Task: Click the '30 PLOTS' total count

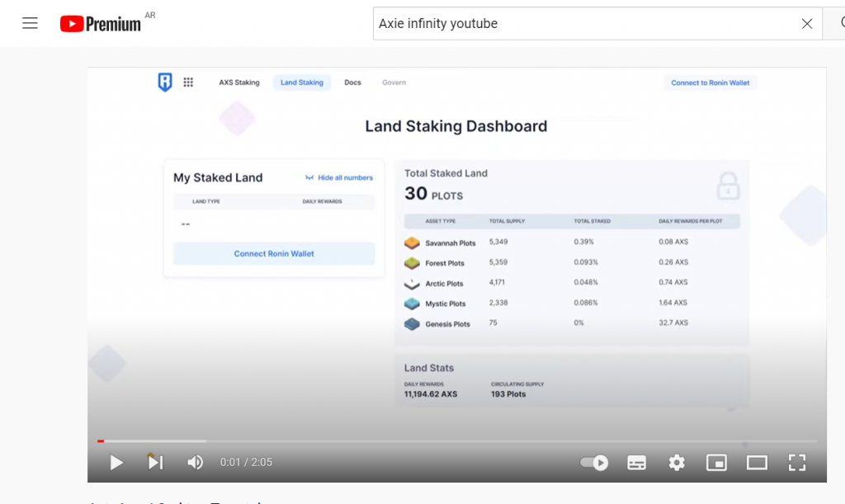Action: click(x=434, y=194)
